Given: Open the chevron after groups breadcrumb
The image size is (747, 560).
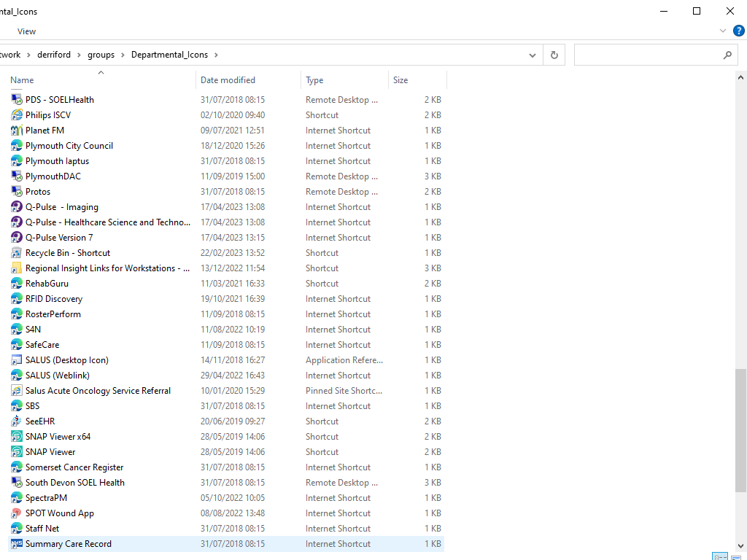Looking at the screenshot, I should click(123, 55).
